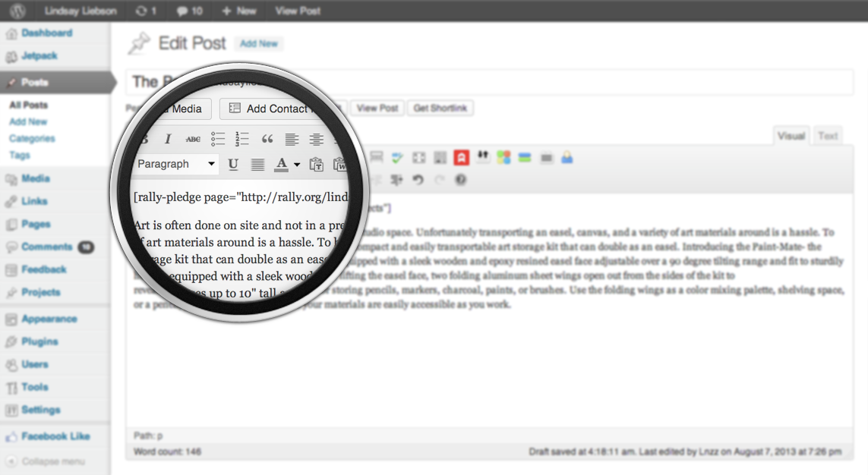Open Jetpack in the sidebar
The image size is (868, 475).
(x=39, y=56)
